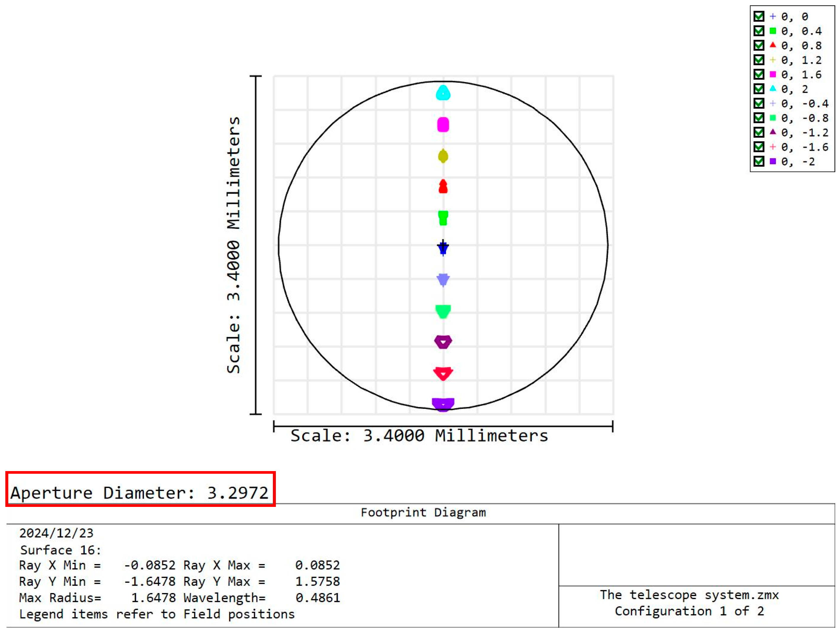Screen dimensions: 840x636
Task: Click the cyan triangle legend marker for field 0, 2
Action: [772, 89]
